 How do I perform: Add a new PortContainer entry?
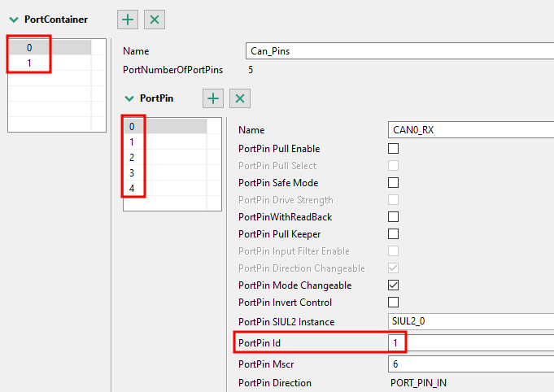(129, 19)
